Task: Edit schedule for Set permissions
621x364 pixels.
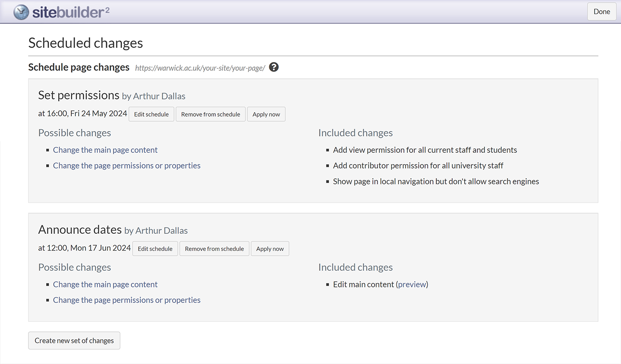Action: 151,114
